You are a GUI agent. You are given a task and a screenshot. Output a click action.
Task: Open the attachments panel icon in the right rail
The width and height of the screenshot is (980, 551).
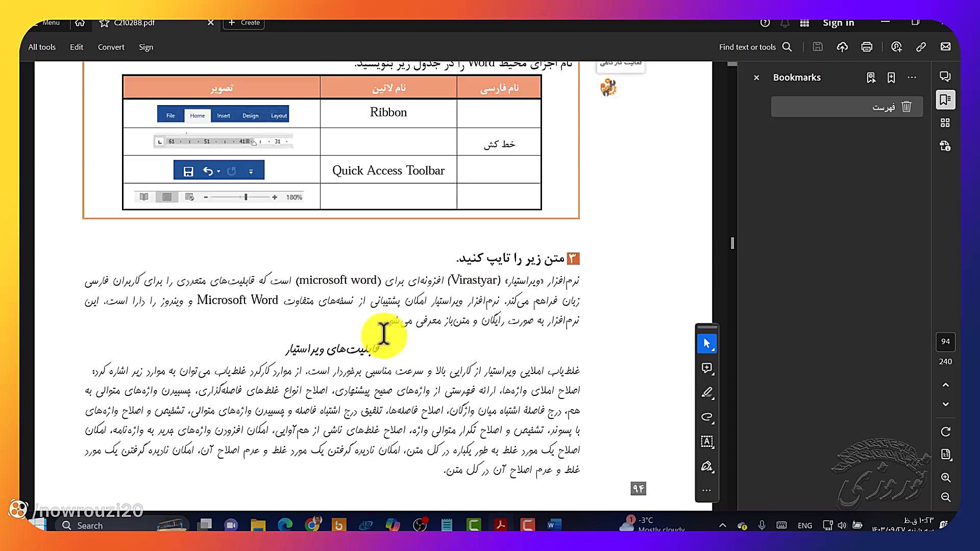(945, 146)
